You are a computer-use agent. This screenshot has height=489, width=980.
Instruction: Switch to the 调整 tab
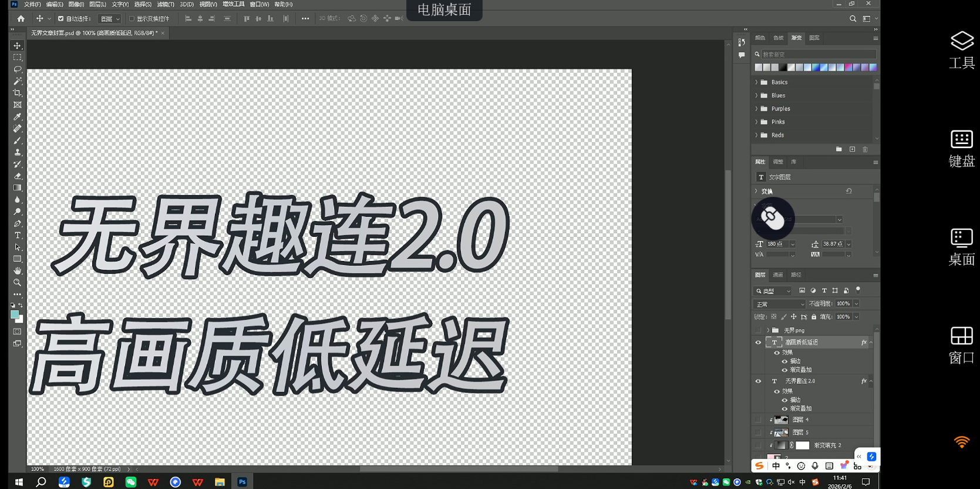pyautogui.click(x=778, y=162)
